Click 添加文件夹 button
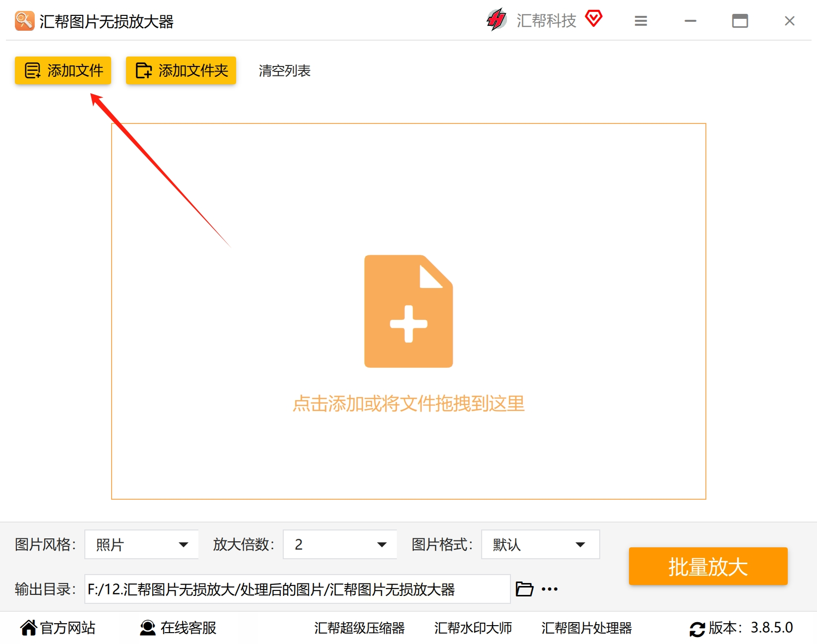Viewport: 817px width, 644px height. [x=181, y=70]
